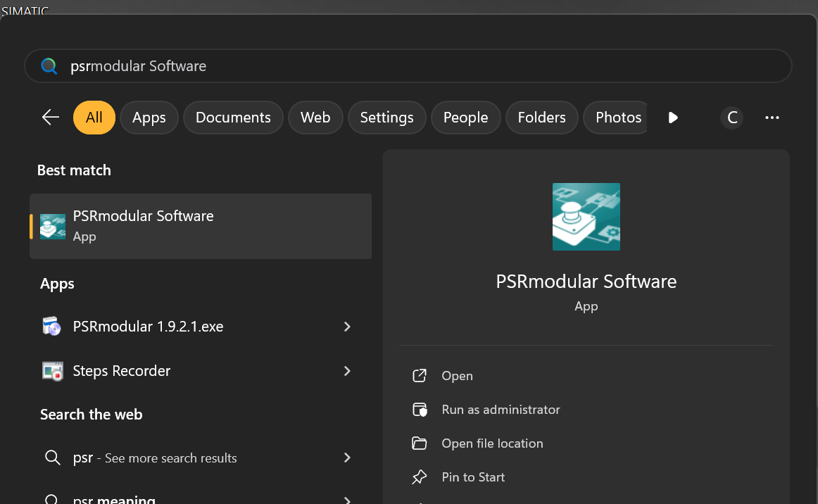Show more filters with the play arrow
Image resolution: width=818 pixels, height=504 pixels.
pos(673,118)
